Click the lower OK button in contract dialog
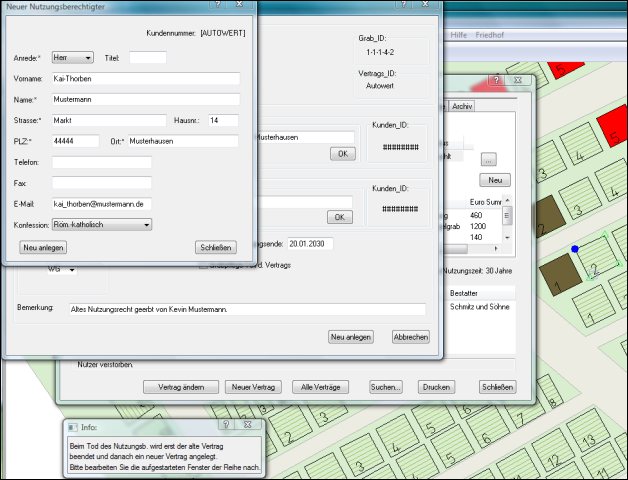 pyautogui.click(x=340, y=217)
